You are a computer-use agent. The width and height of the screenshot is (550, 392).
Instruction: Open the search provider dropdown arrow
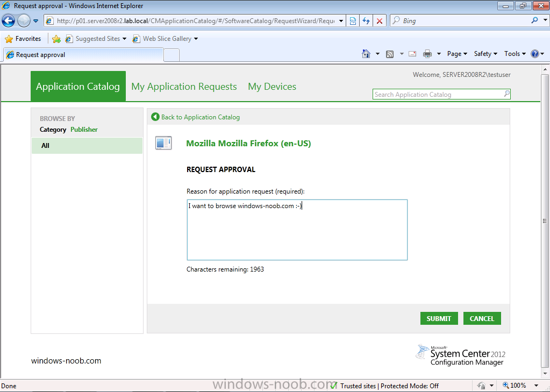tap(545, 21)
